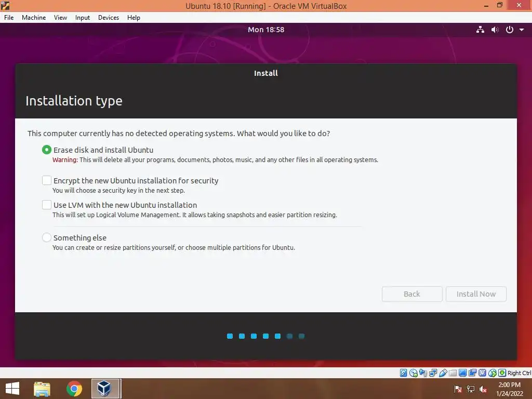Open the display settings indicator in VirtualBox status bar
Screen dimensions: 532x399
(x=462, y=373)
